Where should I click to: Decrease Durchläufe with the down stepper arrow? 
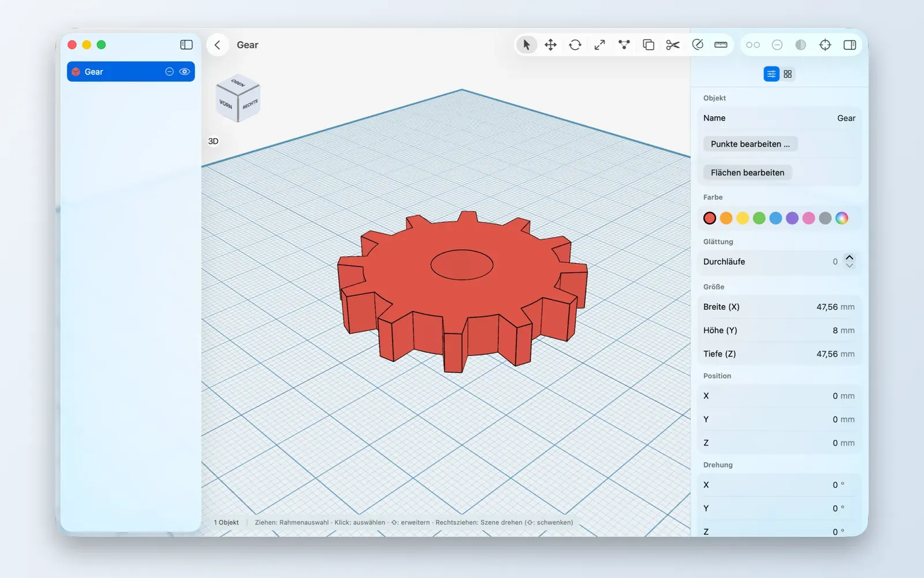click(850, 265)
